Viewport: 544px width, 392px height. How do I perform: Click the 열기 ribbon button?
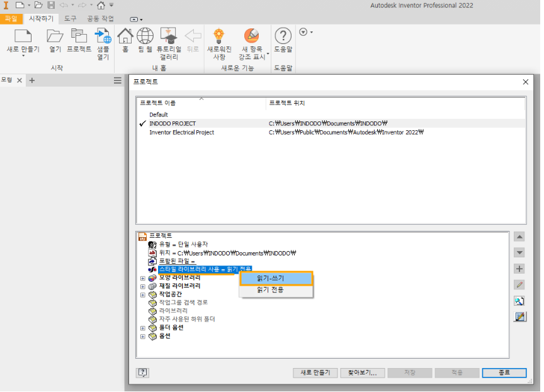55,40
